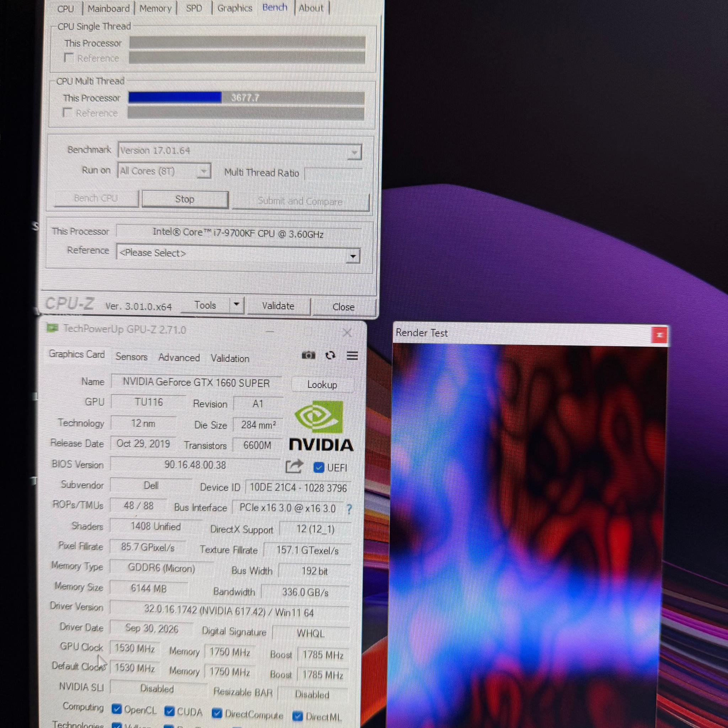Click the Bus Interface question mark
Screen dimensions: 728x728
point(349,509)
